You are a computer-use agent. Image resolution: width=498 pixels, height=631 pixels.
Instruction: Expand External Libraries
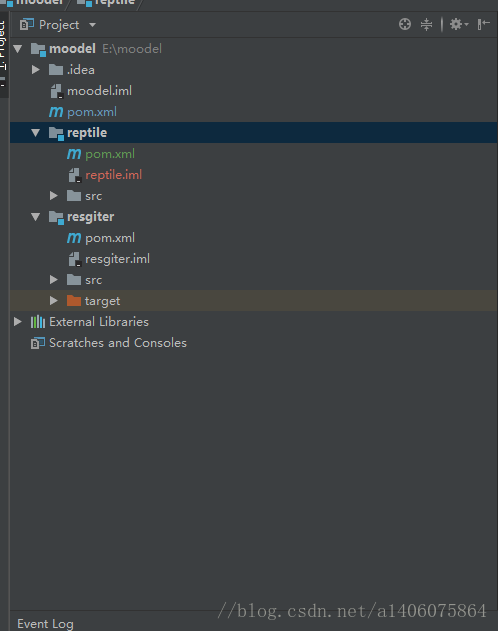click(18, 322)
